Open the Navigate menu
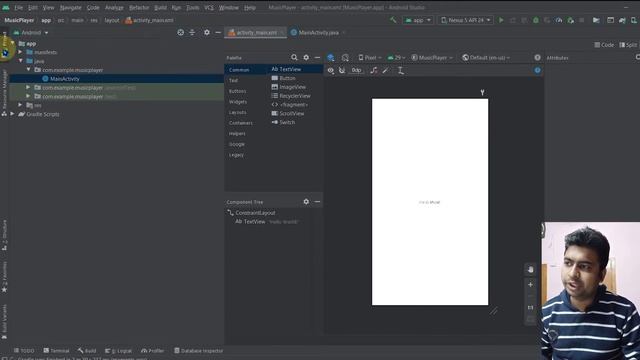 click(70, 7)
